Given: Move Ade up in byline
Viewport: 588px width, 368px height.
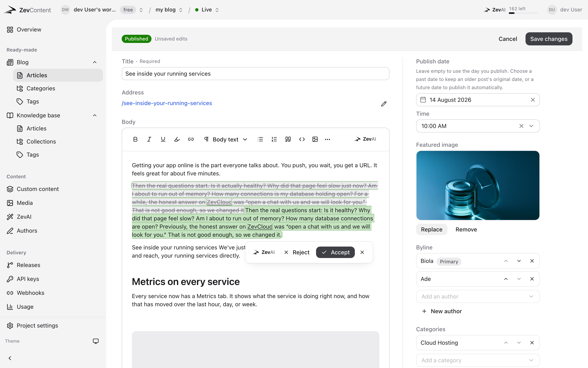Looking at the screenshot, I should click(506, 279).
